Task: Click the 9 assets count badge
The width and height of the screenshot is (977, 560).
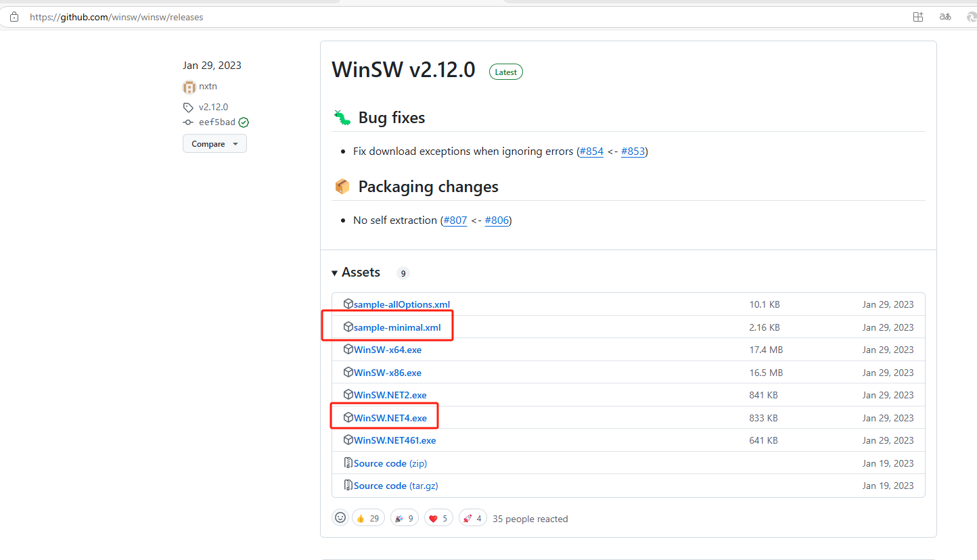Action: (403, 273)
